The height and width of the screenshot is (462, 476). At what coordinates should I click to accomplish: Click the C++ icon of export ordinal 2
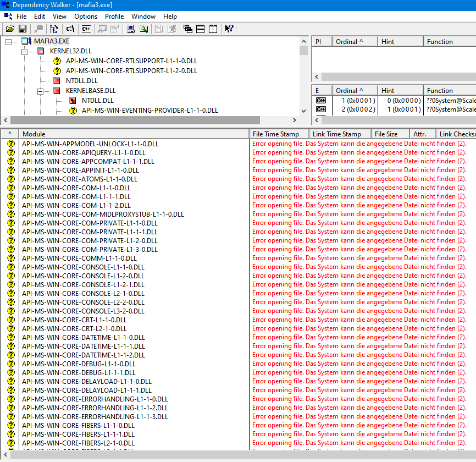321,109
